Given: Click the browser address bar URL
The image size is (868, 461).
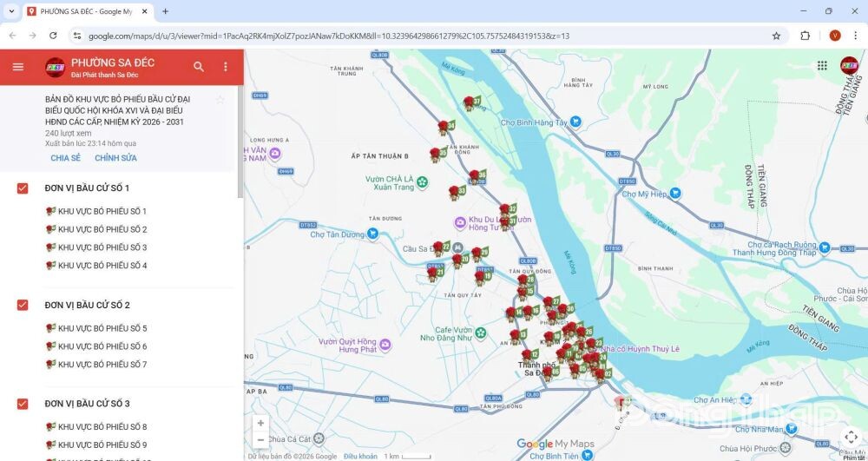Looking at the screenshot, I should click(330, 36).
